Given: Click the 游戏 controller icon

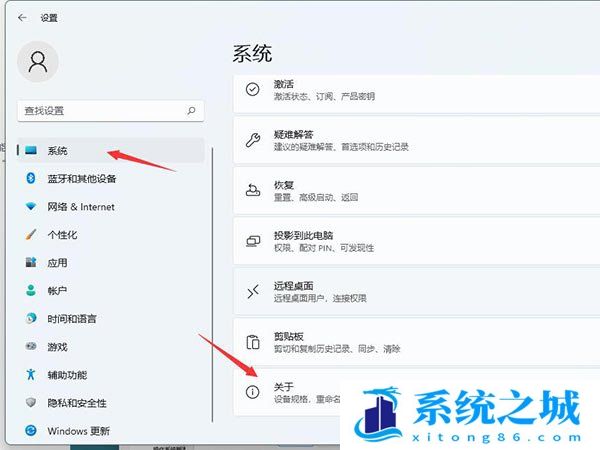Looking at the screenshot, I should (x=30, y=347).
